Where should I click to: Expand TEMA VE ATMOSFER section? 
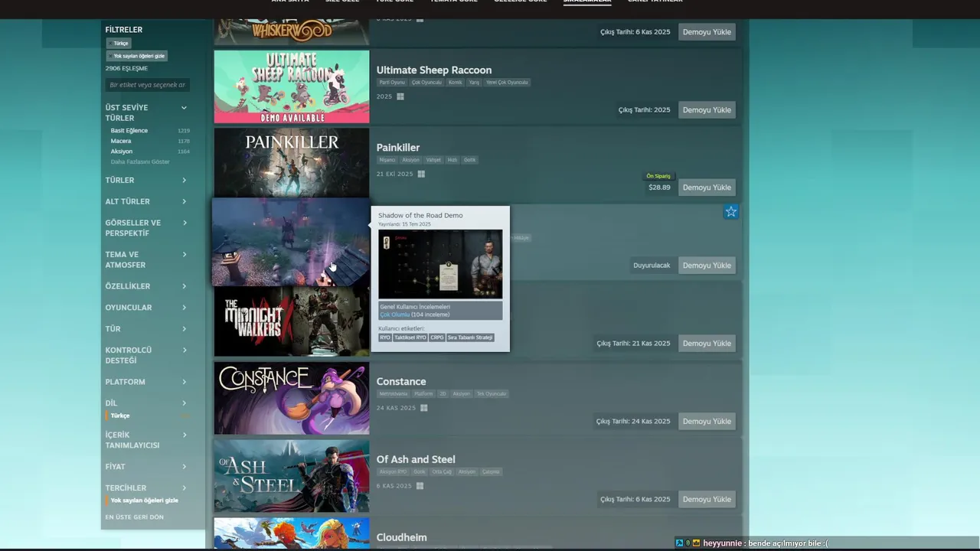point(146,259)
